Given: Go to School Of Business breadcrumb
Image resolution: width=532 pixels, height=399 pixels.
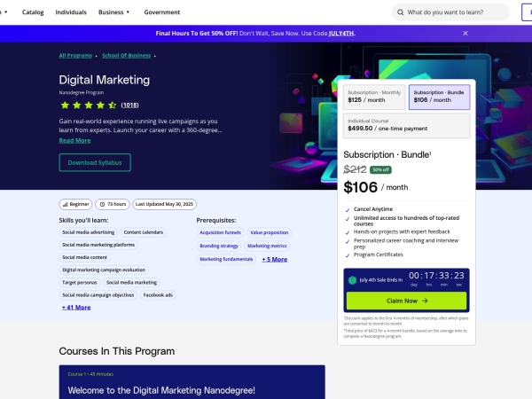Looking at the screenshot, I should [126, 55].
